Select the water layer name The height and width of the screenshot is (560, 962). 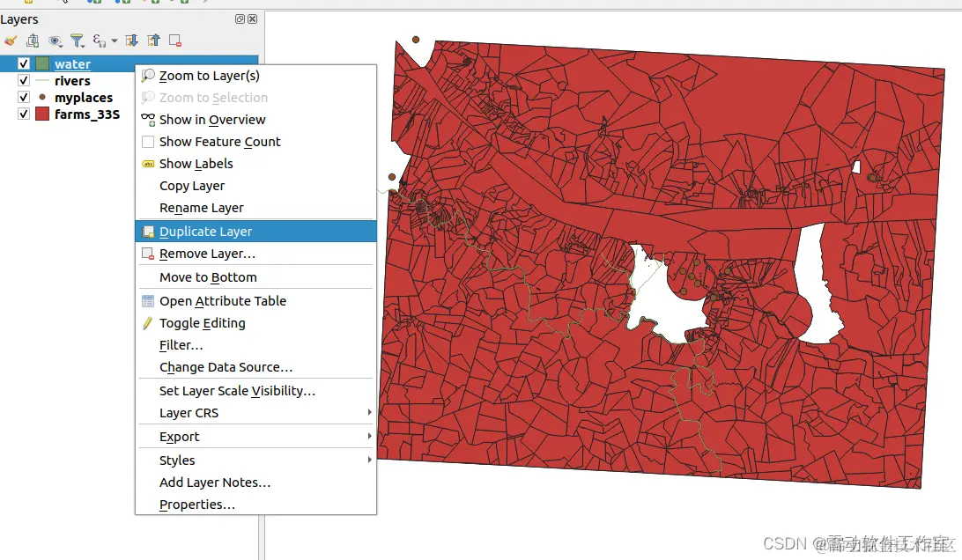click(x=72, y=63)
